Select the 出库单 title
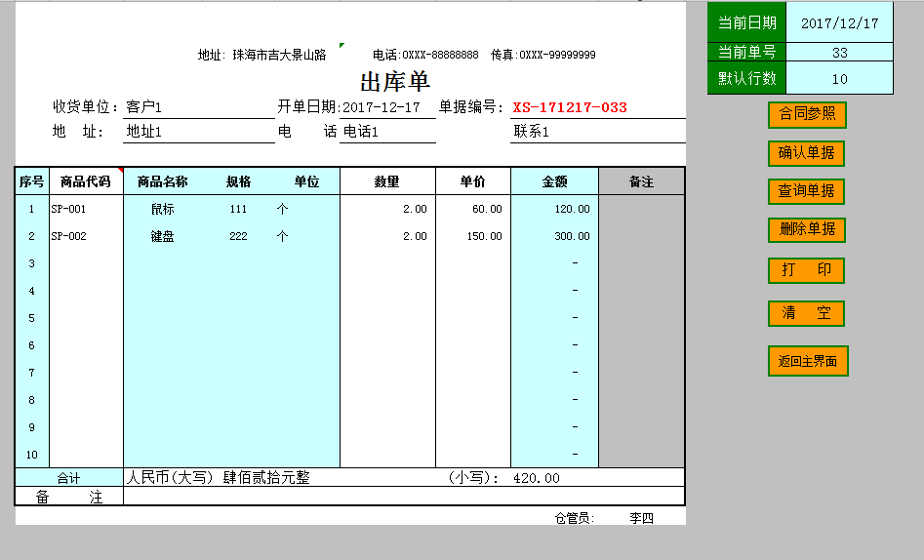The image size is (924, 560). pyautogui.click(x=395, y=81)
